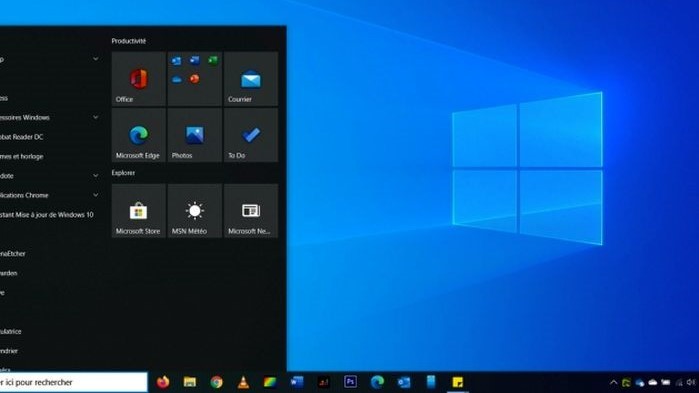The image size is (699, 393).
Task: Open the Courrier mail tile
Action: pos(251,79)
